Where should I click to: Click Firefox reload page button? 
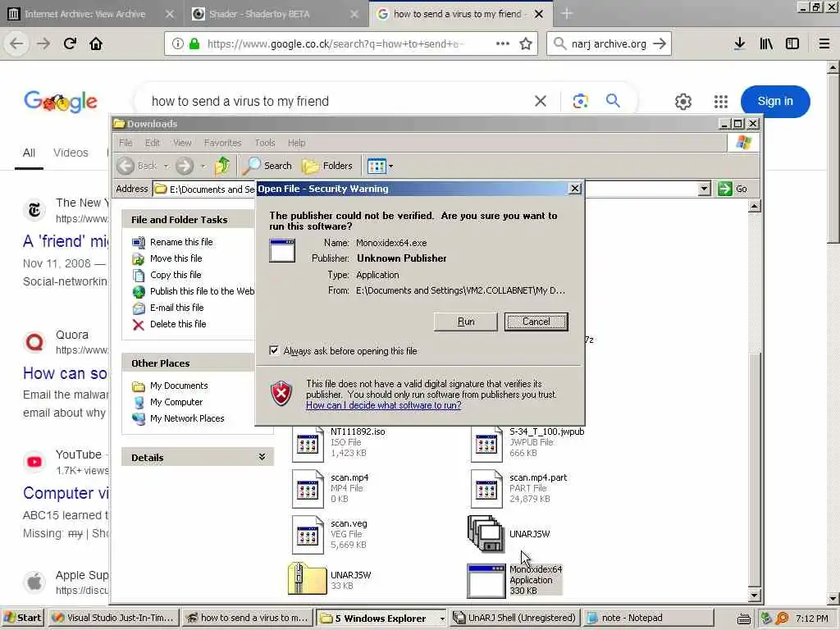pyautogui.click(x=70, y=43)
